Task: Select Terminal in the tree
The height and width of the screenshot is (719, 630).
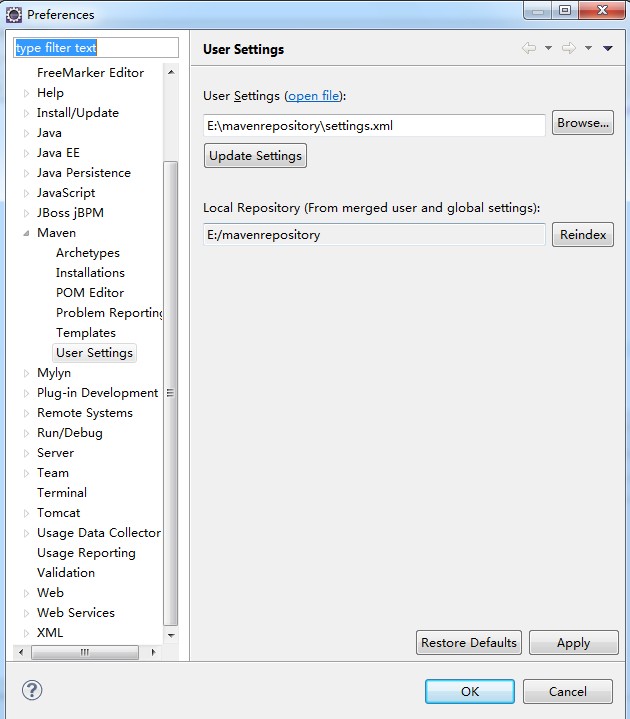Action: tap(62, 493)
